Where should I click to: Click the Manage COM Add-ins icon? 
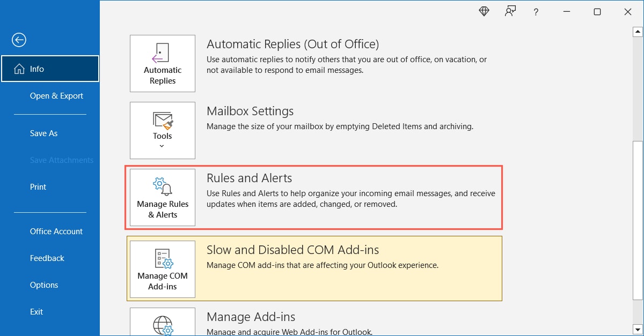pos(162,259)
